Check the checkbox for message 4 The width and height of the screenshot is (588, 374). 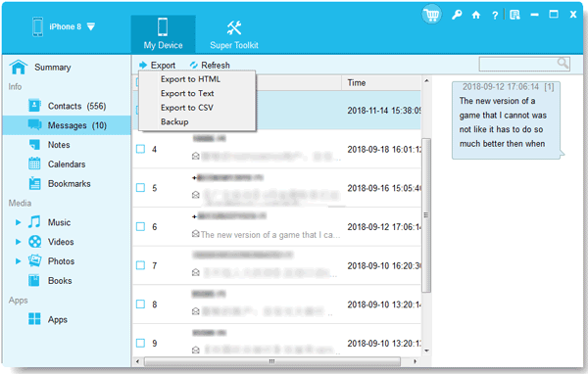click(x=140, y=149)
